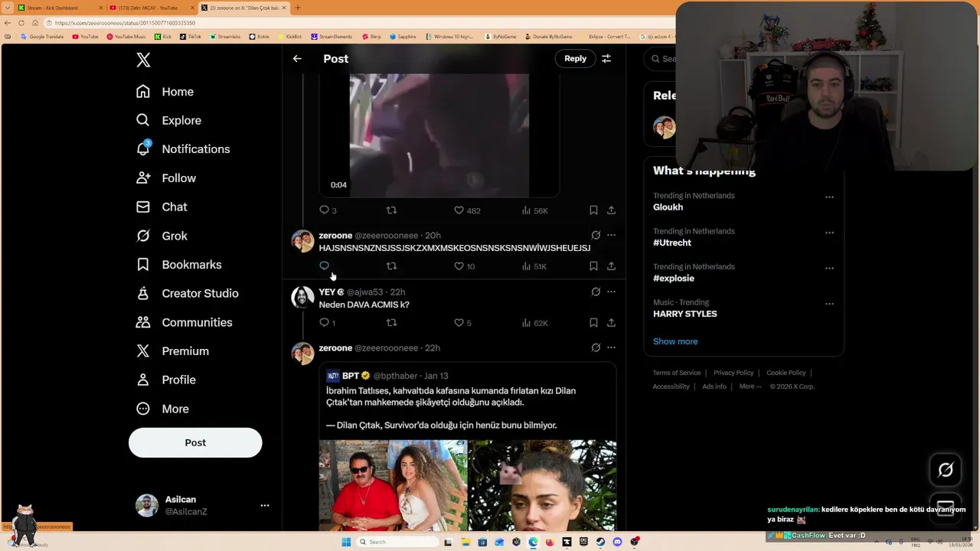Viewport: 980px width, 551px height.
Task: Open Premium in the sidebar
Action: click(172, 351)
